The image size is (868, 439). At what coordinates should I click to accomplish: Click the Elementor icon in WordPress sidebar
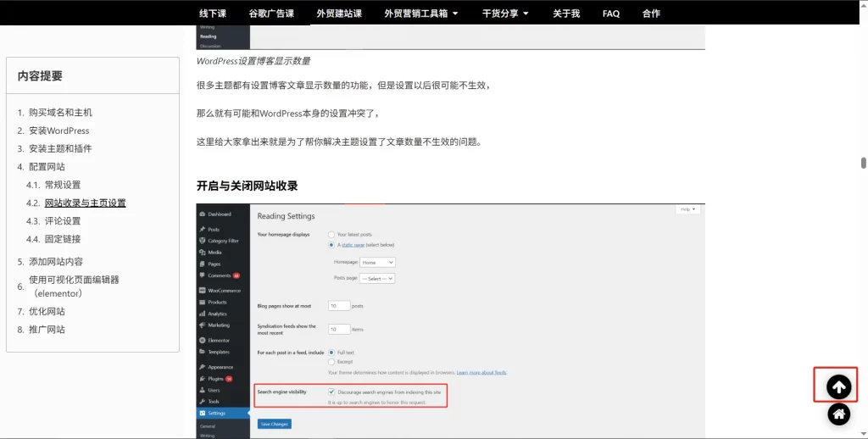pos(202,341)
